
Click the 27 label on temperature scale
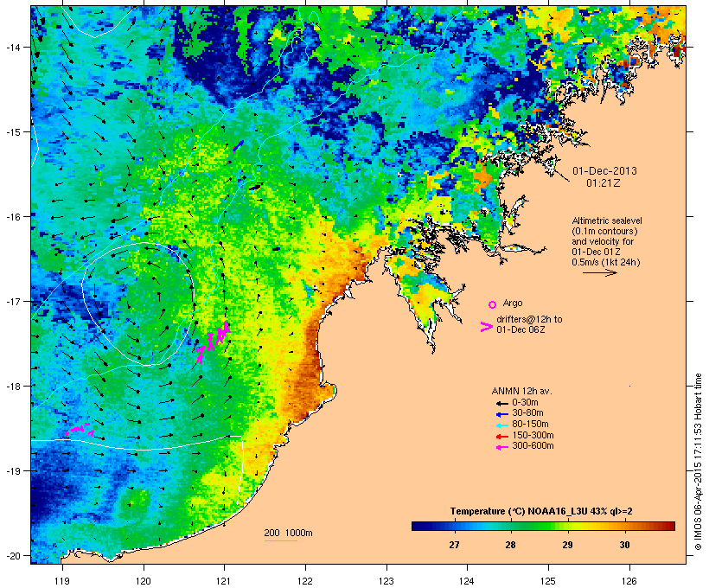(x=454, y=545)
